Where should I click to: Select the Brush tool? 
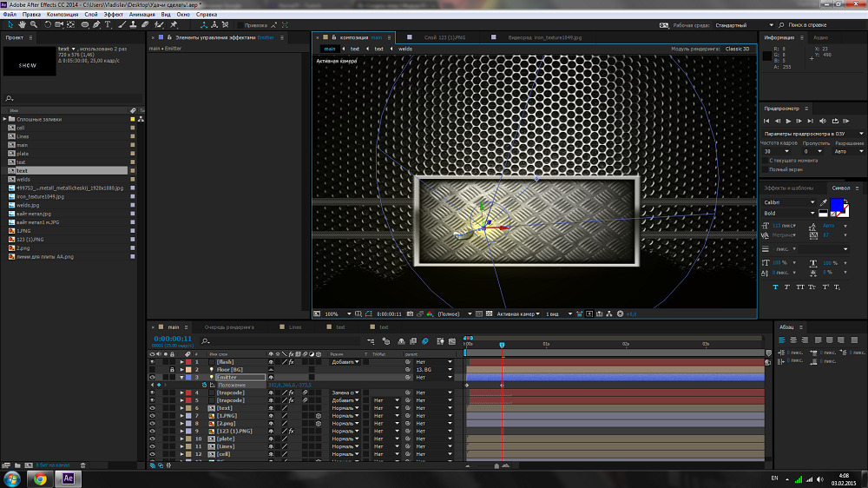tap(122, 25)
